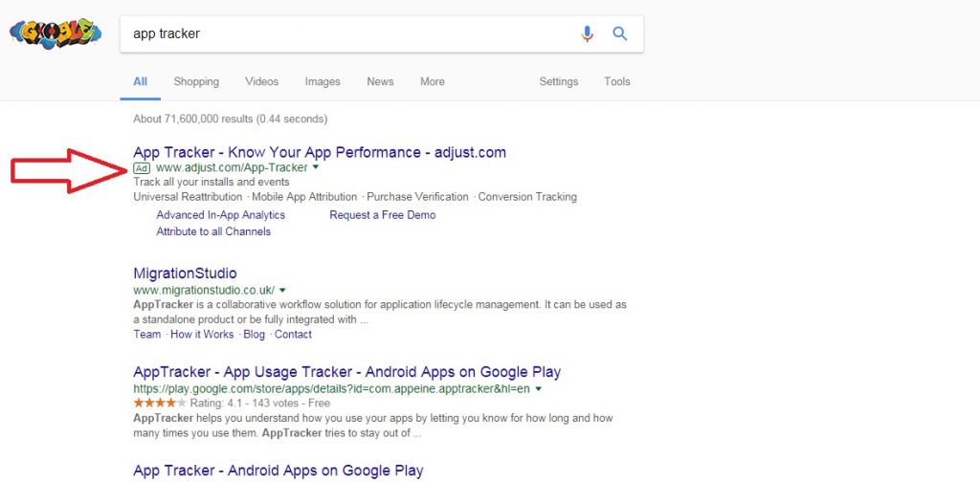Click inside the 'app tracker' search box
This screenshot has width=980, height=483.
(x=345, y=33)
